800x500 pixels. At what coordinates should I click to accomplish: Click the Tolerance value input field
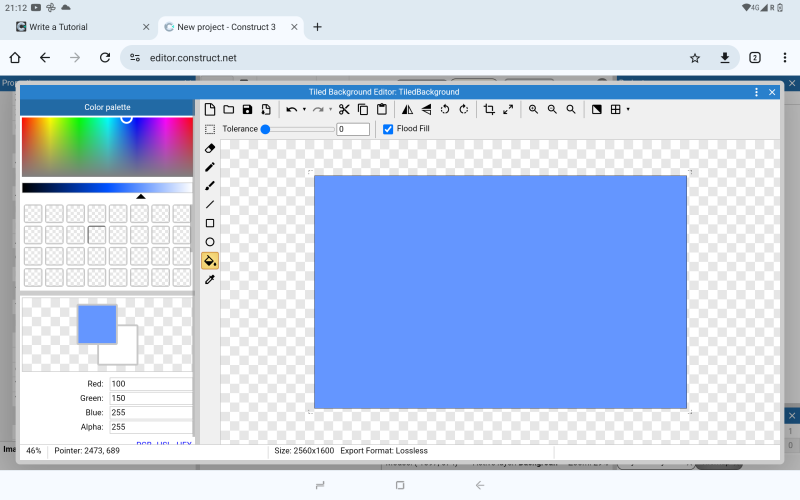(353, 129)
